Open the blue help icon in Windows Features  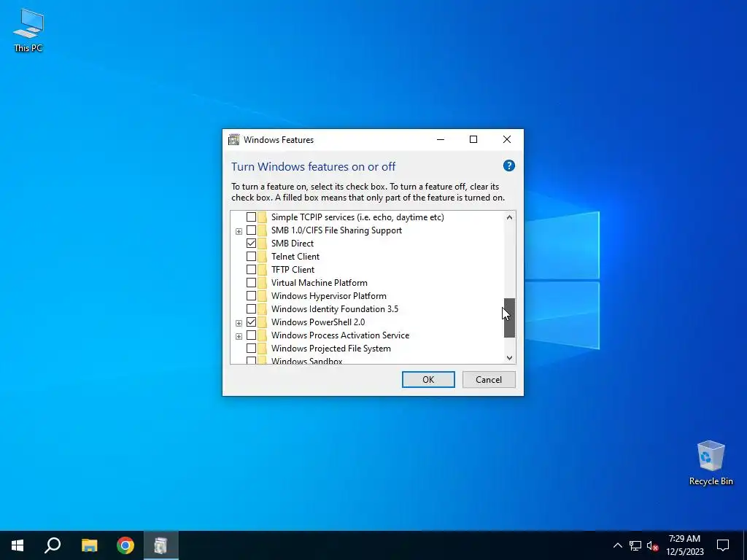508,166
